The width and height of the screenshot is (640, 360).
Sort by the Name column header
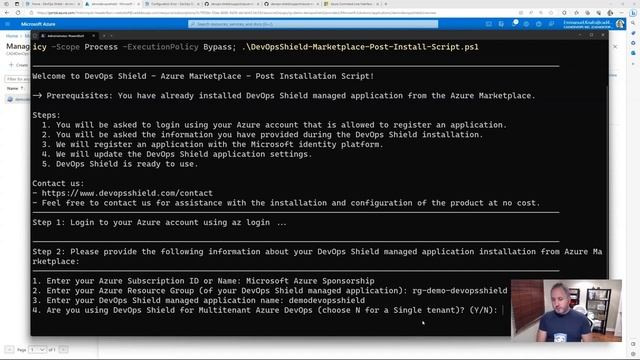coord(13,88)
